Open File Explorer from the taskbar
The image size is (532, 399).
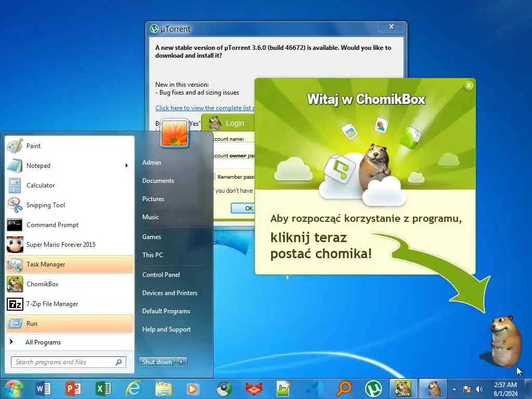[x=164, y=389]
